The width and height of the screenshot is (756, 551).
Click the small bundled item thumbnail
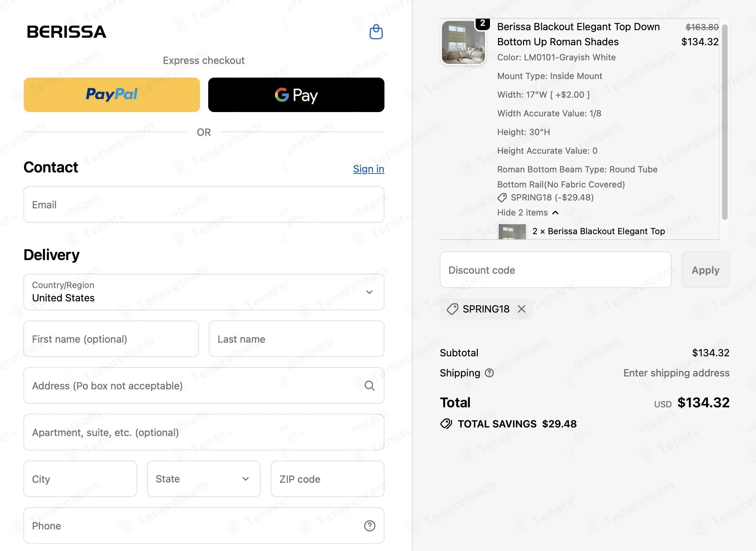point(512,232)
